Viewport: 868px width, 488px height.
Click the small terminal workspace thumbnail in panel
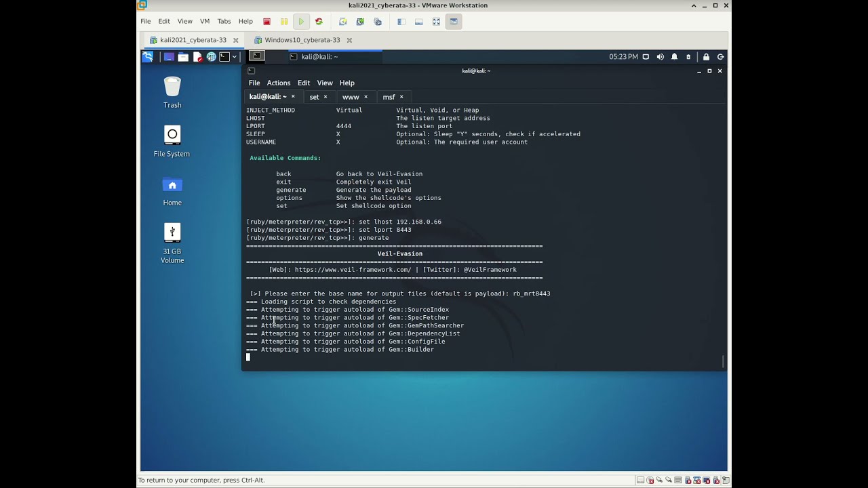256,57
